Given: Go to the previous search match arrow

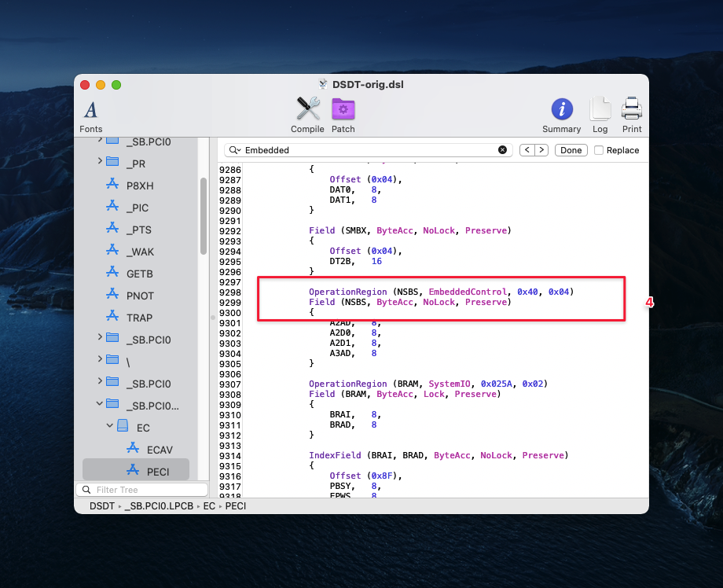Looking at the screenshot, I should click(x=527, y=150).
